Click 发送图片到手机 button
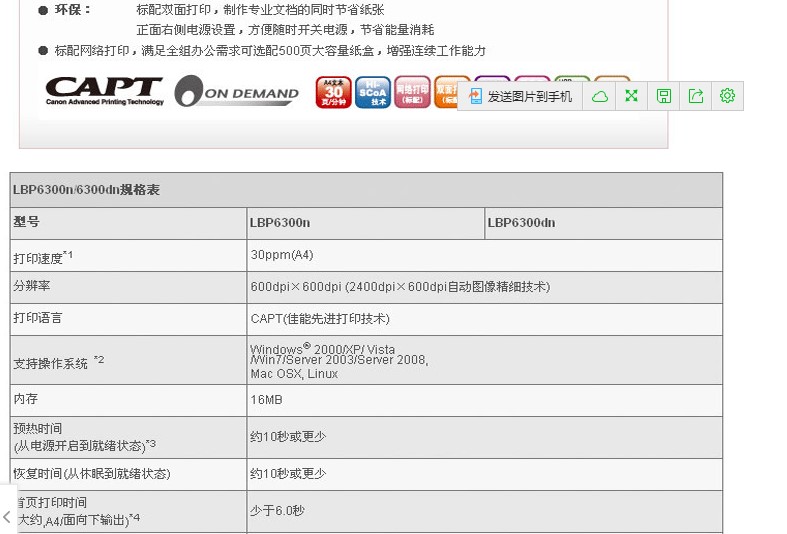The width and height of the screenshot is (787, 534). click(520, 96)
